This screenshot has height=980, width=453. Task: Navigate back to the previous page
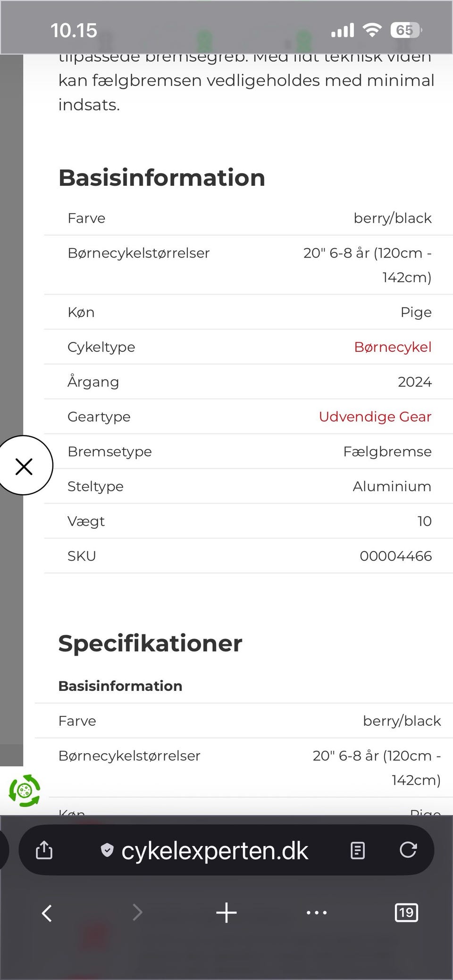point(46,913)
